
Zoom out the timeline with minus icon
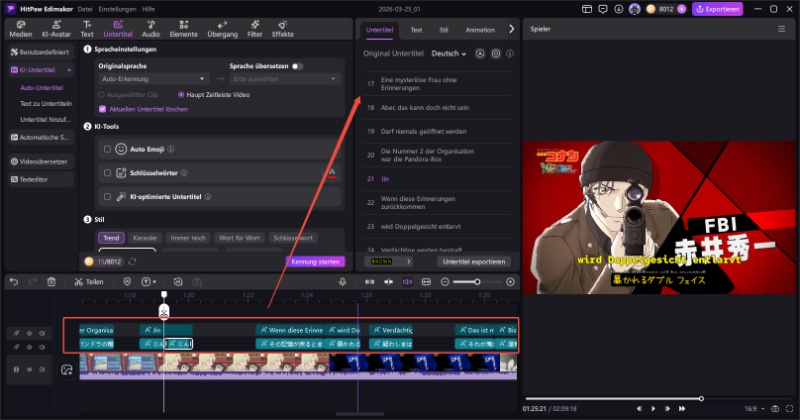coord(445,282)
